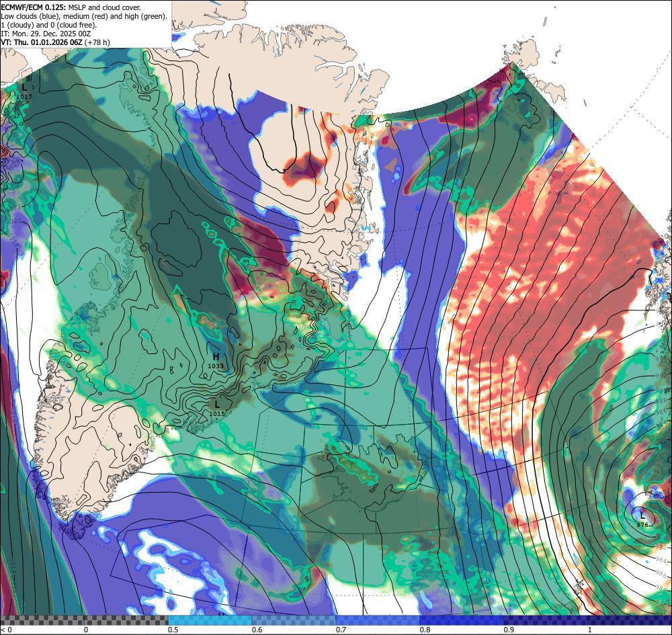Click the 0.7 to 0.8 blue colorbar segment
This screenshot has height=635, width=672.
378,620
